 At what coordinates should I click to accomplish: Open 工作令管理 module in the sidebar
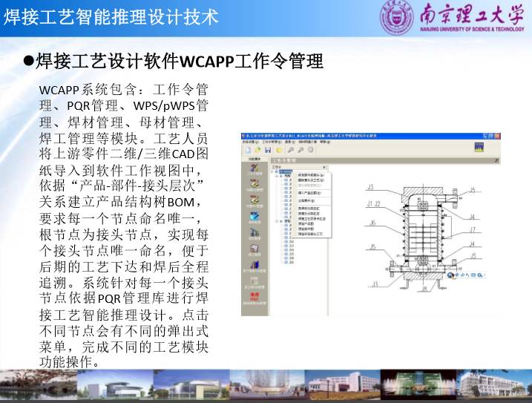click(254, 169)
